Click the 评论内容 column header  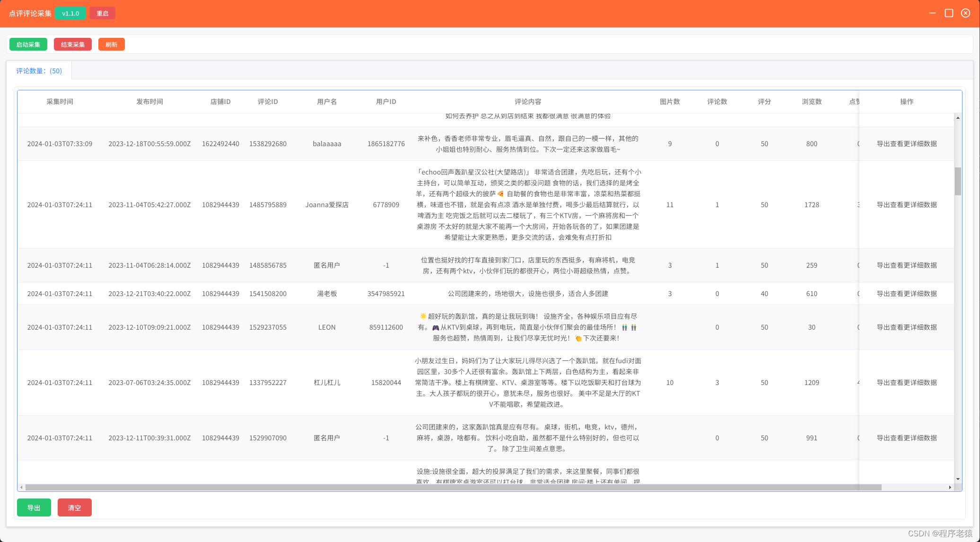click(528, 102)
